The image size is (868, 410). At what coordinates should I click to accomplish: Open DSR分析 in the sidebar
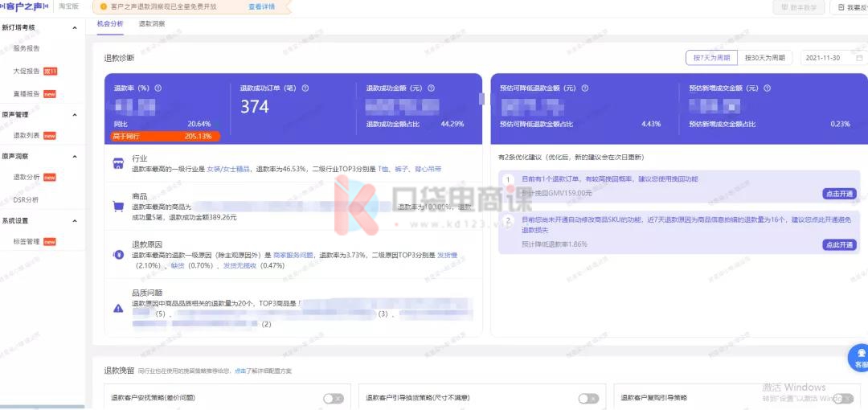(26, 199)
